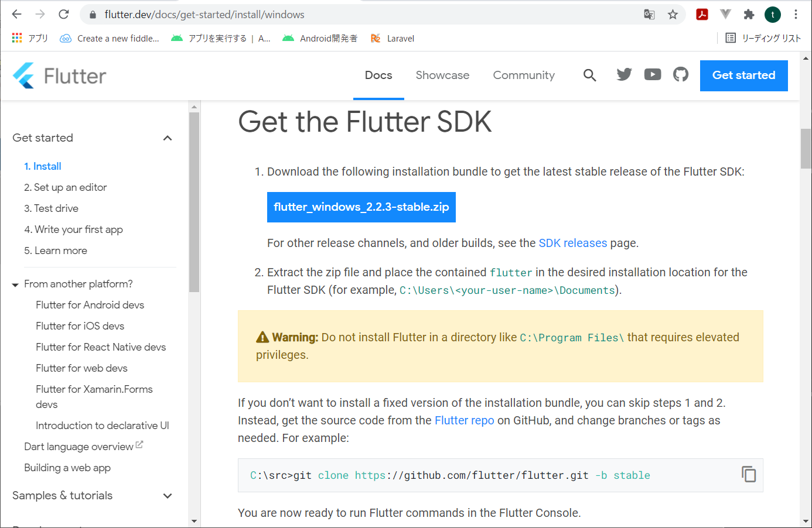Open the SDK releases link

pyautogui.click(x=573, y=243)
